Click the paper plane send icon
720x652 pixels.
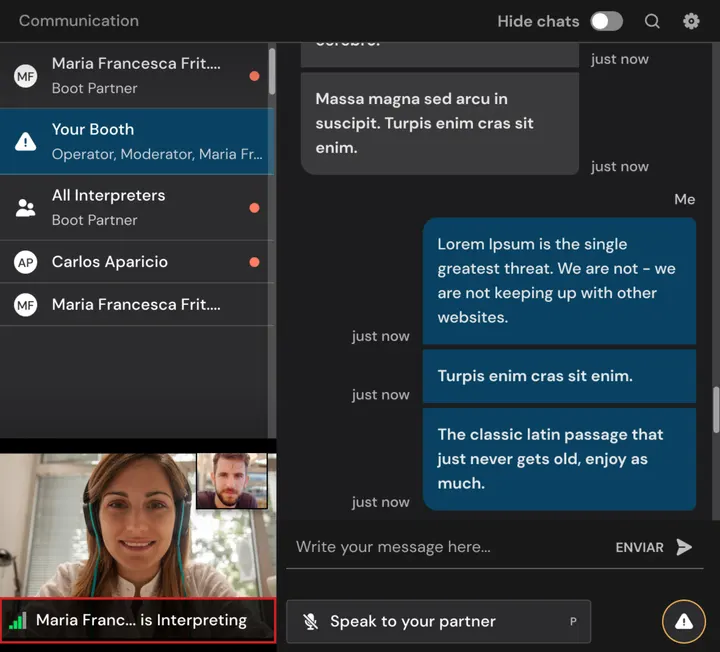tap(684, 547)
